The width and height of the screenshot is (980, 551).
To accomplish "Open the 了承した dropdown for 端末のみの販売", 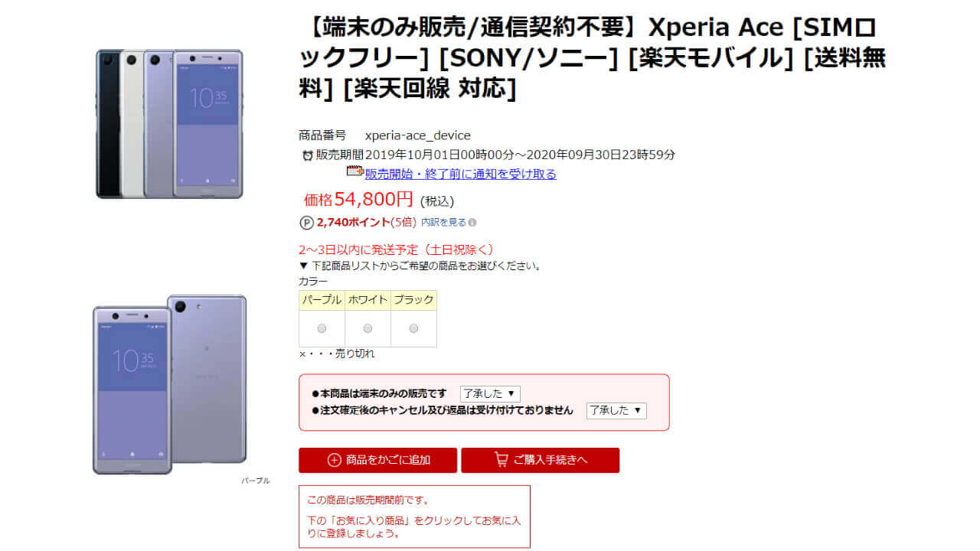I will coord(490,393).
